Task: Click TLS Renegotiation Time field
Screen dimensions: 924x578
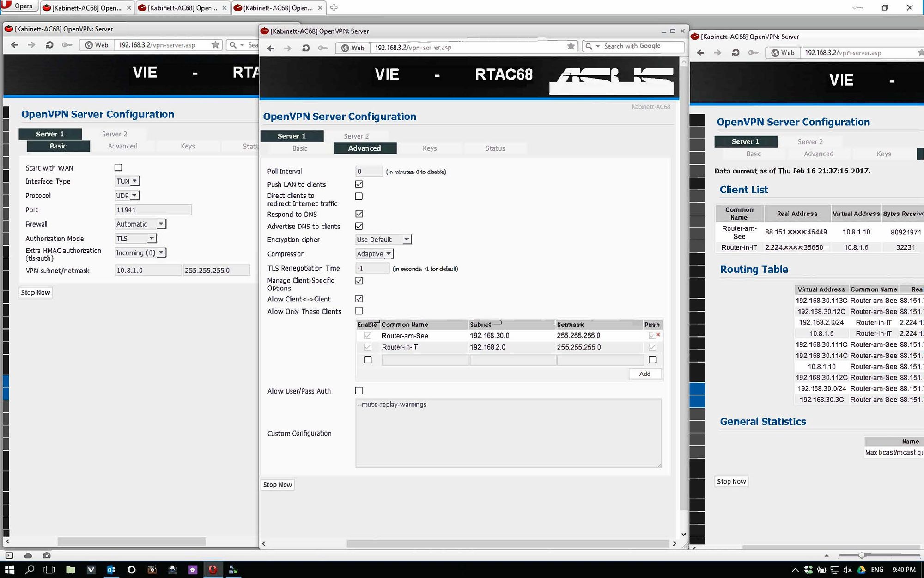Action: pyautogui.click(x=372, y=268)
